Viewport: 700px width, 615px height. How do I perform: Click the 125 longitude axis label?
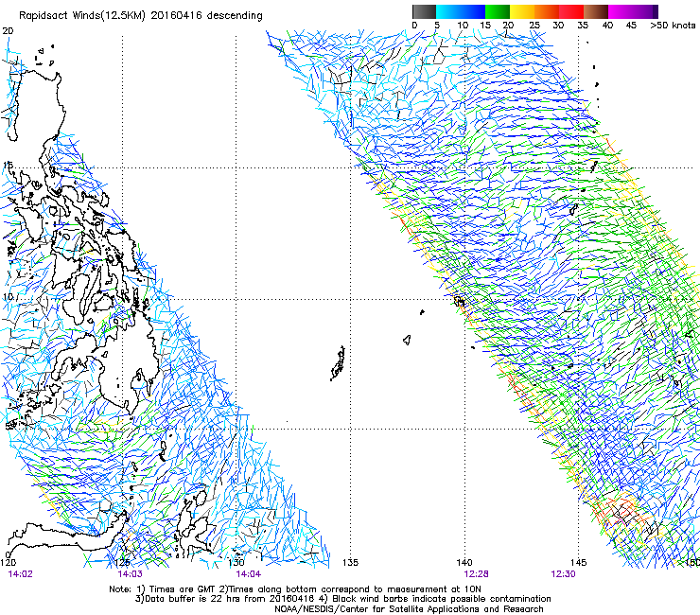point(122,563)
